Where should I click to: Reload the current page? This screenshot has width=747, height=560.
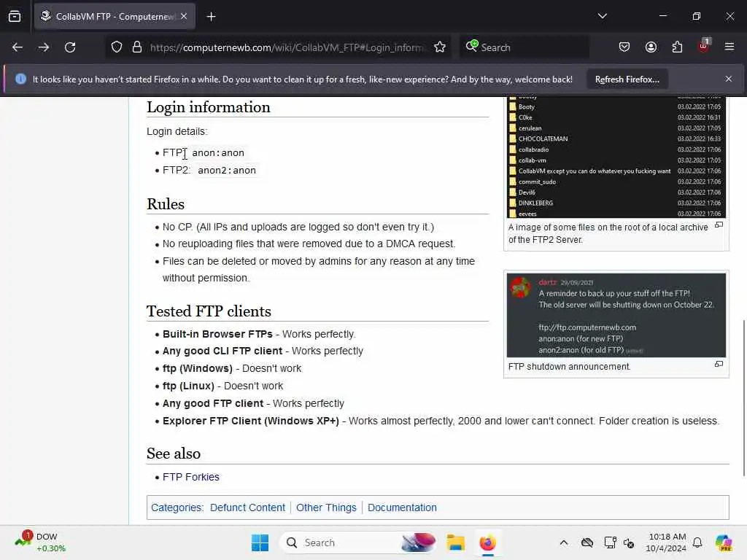(70, 47)
